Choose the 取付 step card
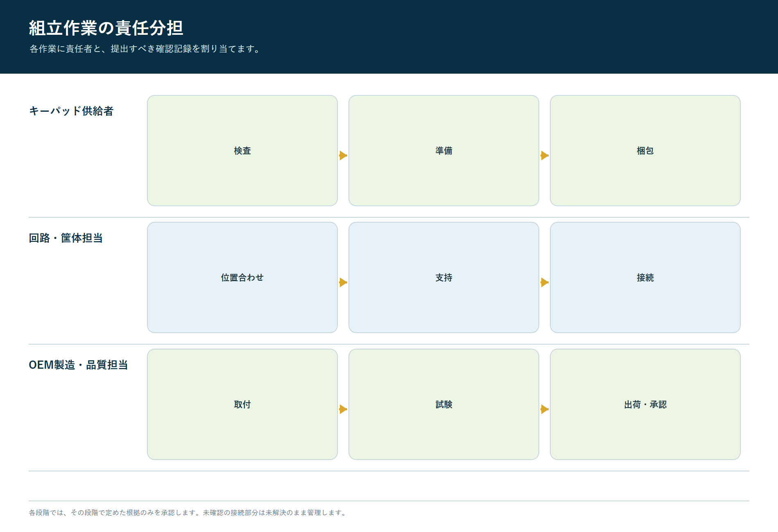This screenshot has width=778, height=532. click(242, 404)
